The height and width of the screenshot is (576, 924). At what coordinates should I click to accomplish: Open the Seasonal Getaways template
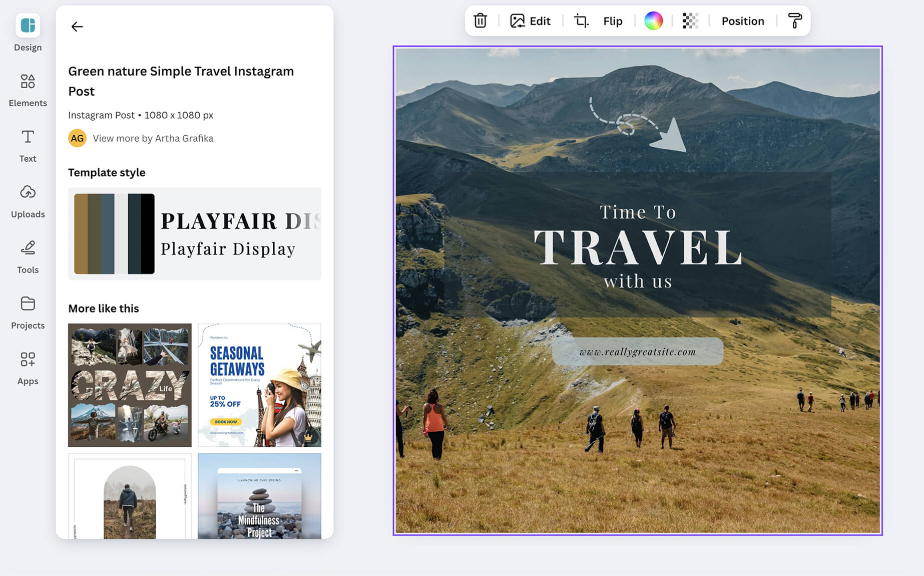coord(259,385)
